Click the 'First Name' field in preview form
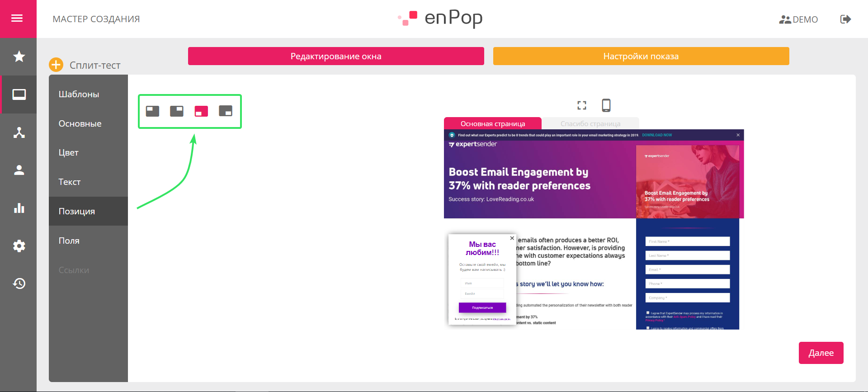Viewport: 868px width, 392px height. point(688,241)
